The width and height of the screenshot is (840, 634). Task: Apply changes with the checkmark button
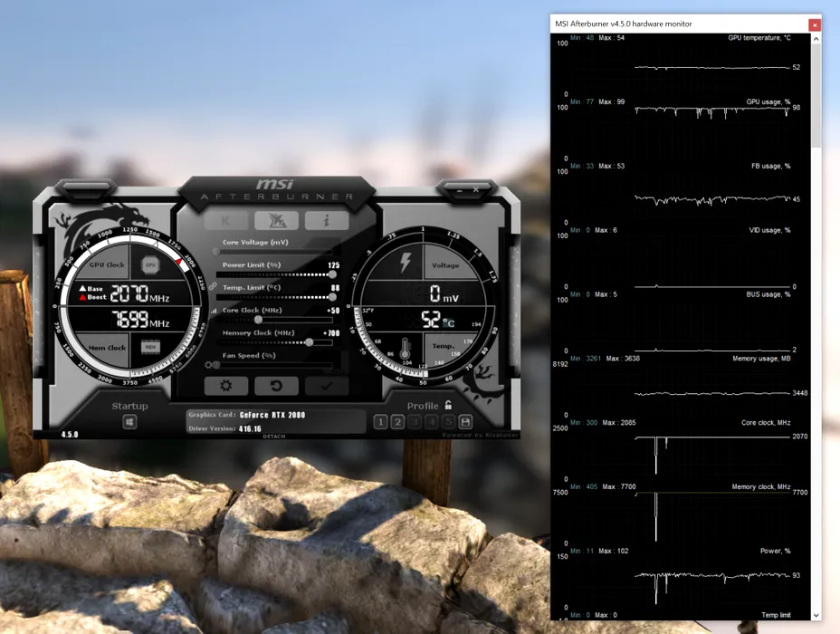327,386
